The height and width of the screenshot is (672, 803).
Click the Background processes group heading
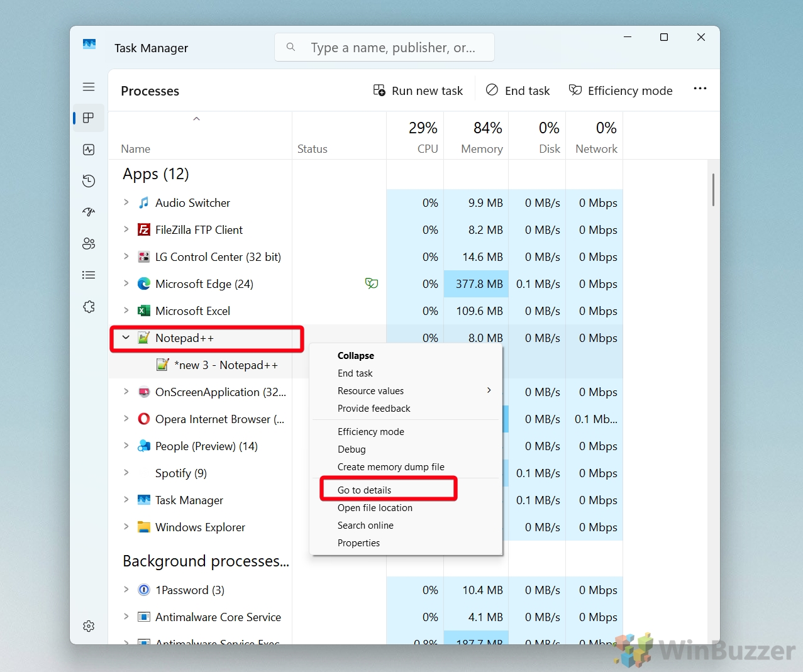pyautogui.click(x=206, y=561)
